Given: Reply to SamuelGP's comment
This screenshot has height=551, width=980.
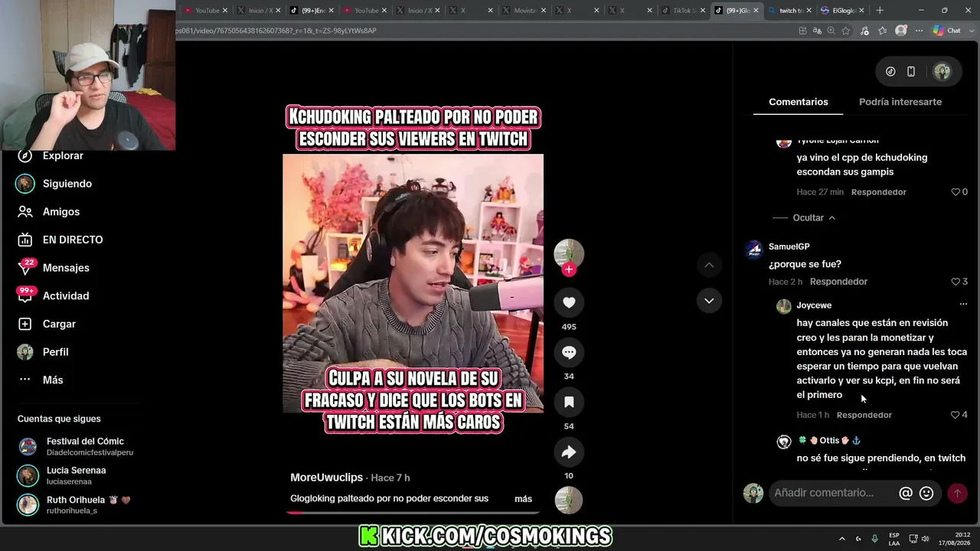Looking at the screenshot, I should click(838, 282).
